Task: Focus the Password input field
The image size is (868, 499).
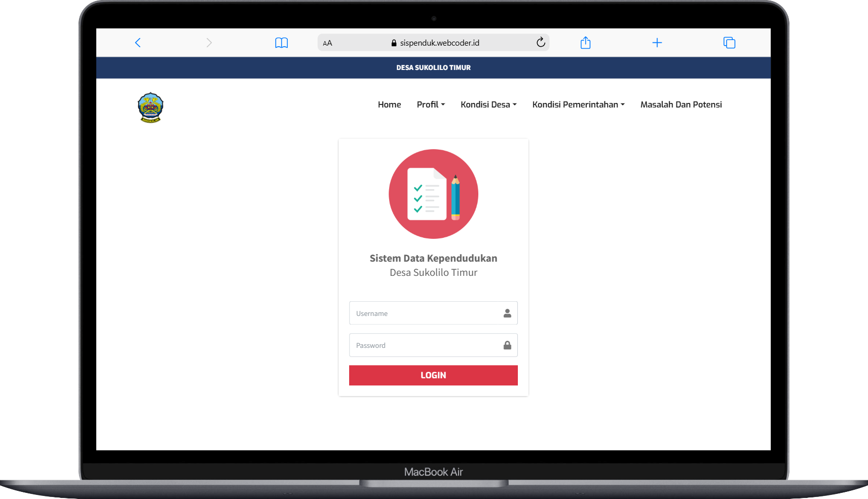Action: tap(433, 345)
